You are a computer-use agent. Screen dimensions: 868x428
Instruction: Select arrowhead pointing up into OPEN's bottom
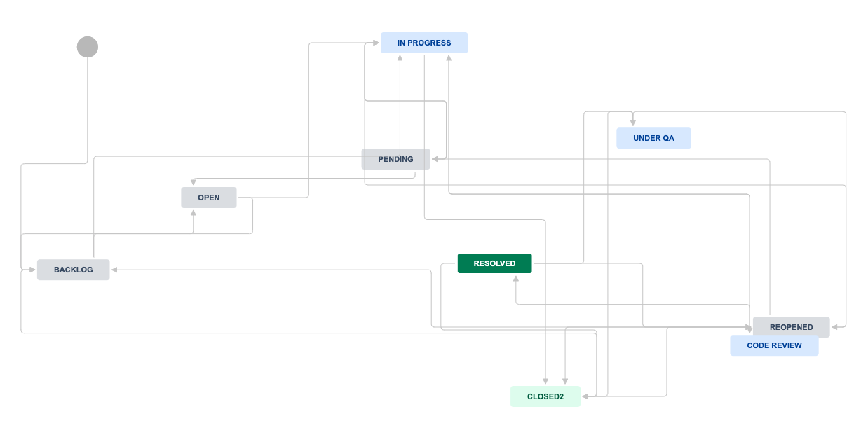[x=194, y=212]
